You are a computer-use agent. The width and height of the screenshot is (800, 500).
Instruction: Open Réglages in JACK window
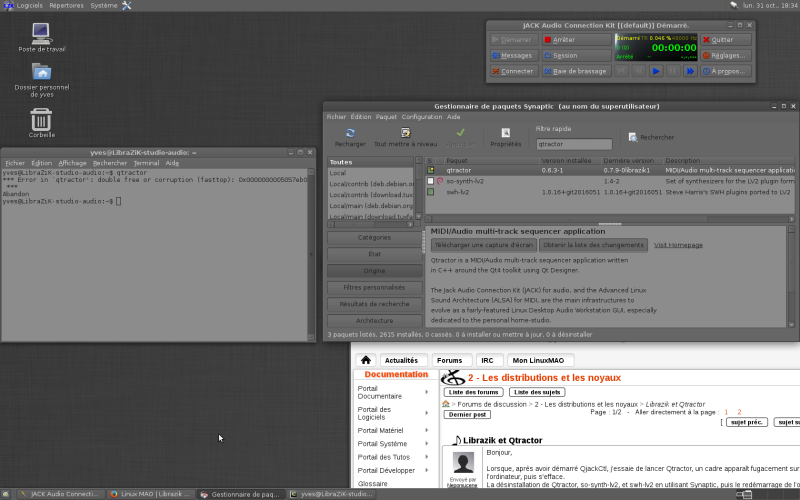[x=726, y=56]
